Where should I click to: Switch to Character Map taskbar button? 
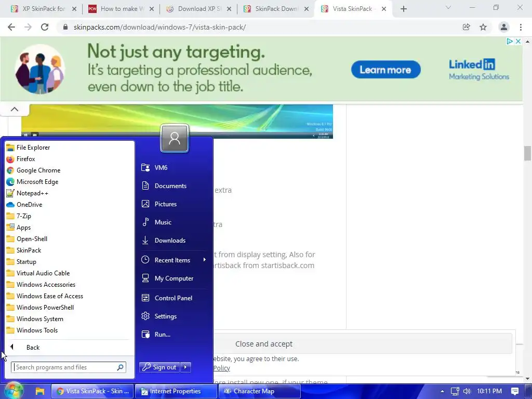point(260,391)
